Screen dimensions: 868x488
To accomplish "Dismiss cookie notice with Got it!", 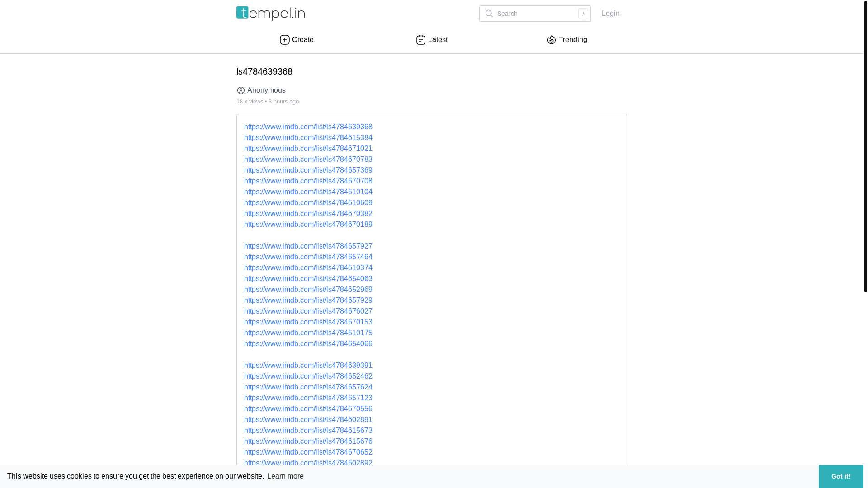I will [841, 476].
